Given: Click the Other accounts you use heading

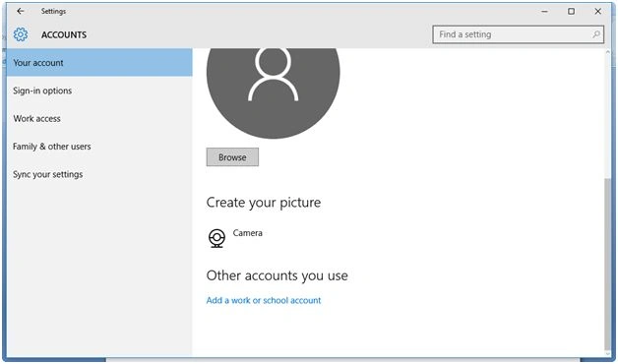Looking at the screenshot, I should (x=278, y=275).
